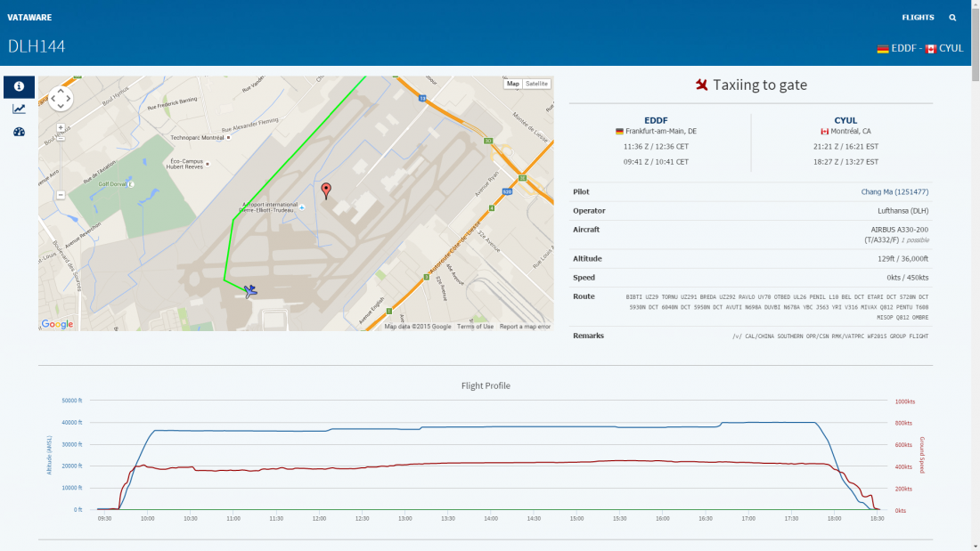Click the red destination map pin
The height and width of the screenshot is (551, 980).
pyautogui.click(x=325, y=190)
